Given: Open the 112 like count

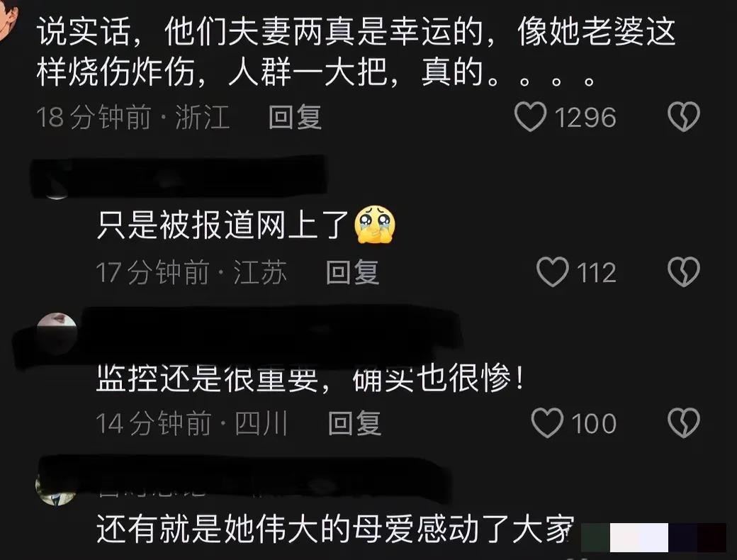Looking at the screenshot, I should (597, 272).
